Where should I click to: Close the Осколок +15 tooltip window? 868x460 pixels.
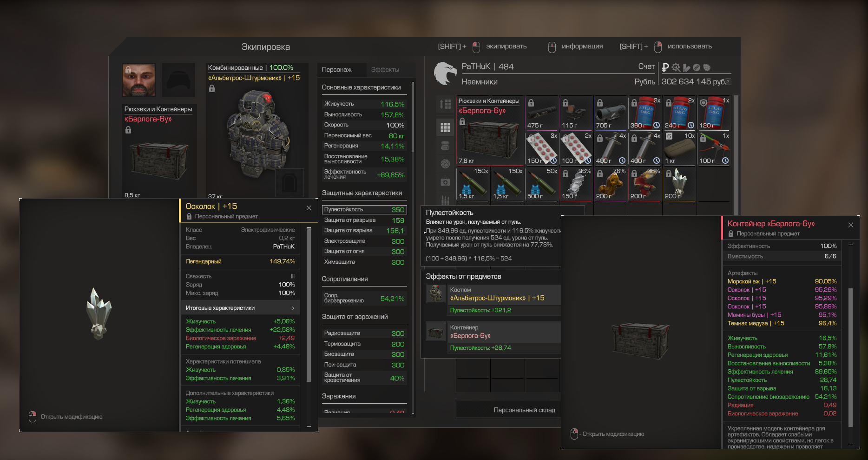(x=309, y=207)
